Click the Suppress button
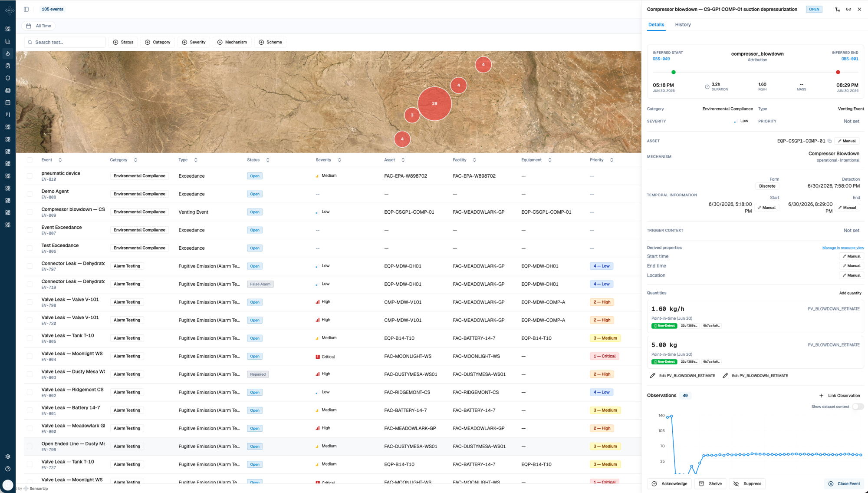Viewport: 868px width, 493px height. 747,483
